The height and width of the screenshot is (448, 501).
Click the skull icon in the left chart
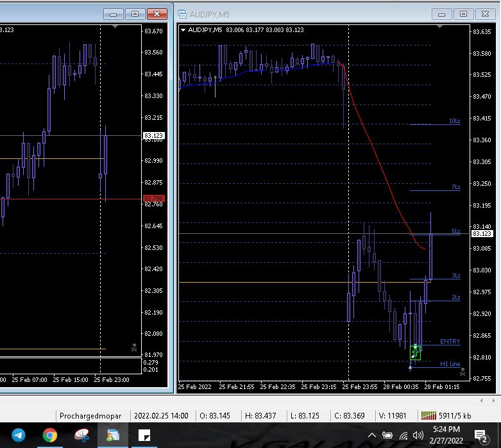[134, 347]
